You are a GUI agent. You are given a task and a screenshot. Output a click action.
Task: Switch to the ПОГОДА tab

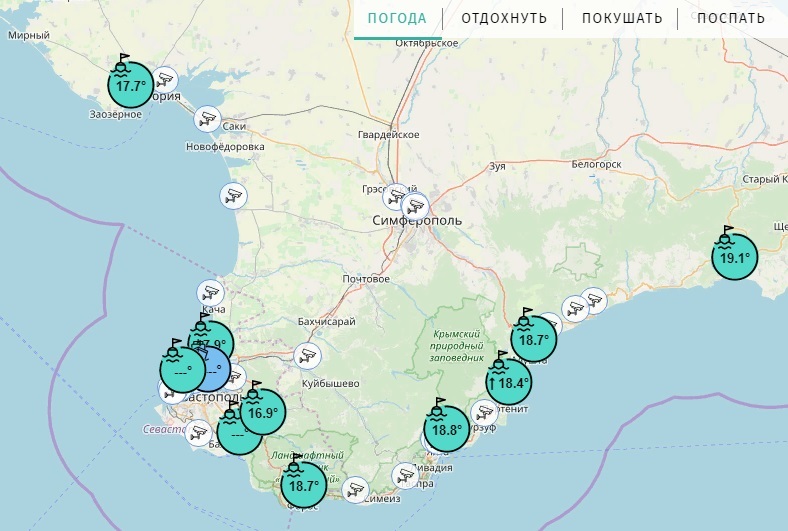tap(397, 18)
